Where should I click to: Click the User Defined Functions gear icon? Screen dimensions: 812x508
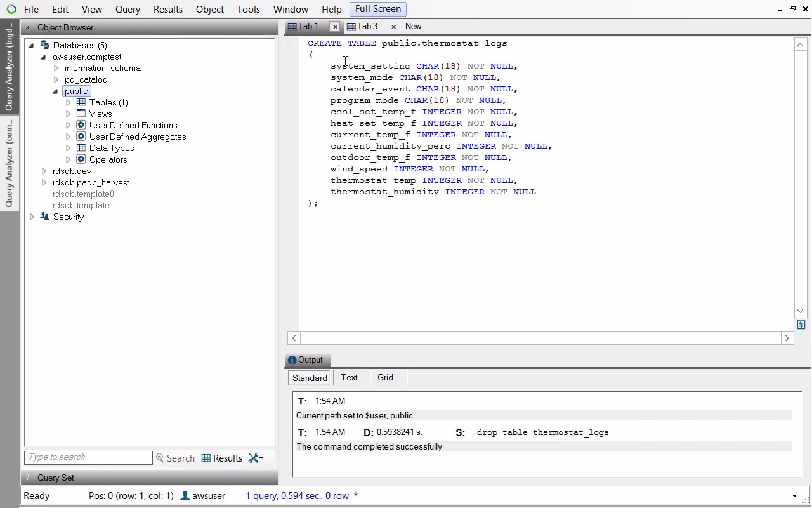[81, 125]
